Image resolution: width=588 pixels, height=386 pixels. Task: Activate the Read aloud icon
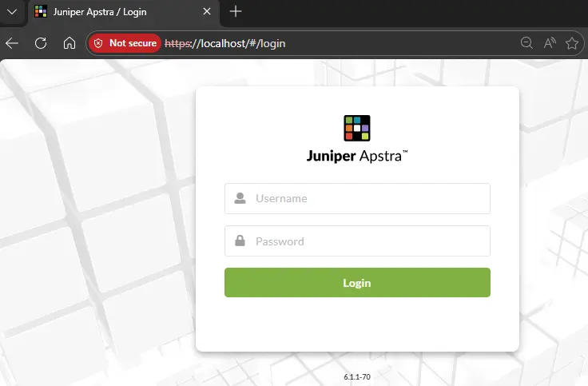click(x=550, y=43)
